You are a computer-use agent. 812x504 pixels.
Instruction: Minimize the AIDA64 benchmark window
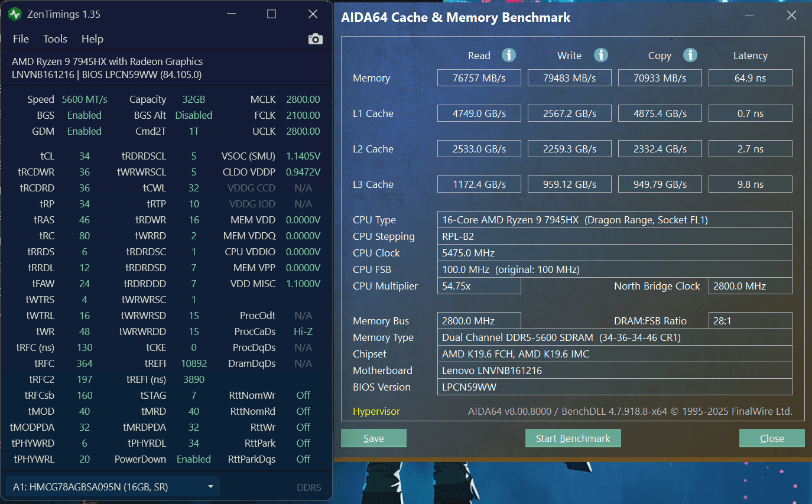click(x=750, y=16)
